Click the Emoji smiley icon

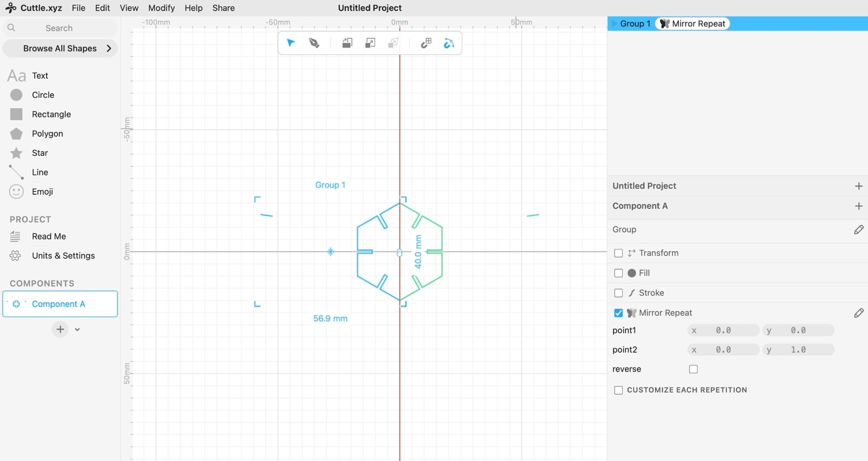pos(16,192)
